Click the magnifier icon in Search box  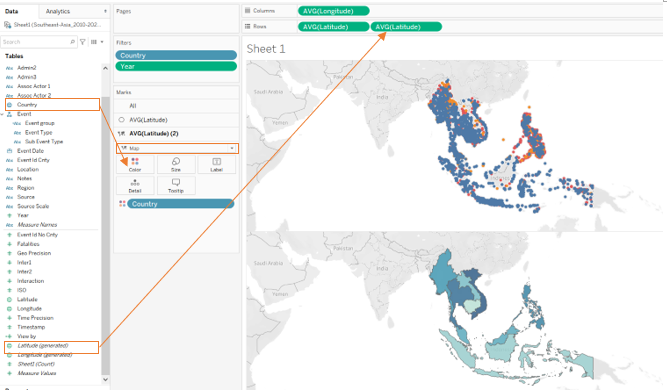(72, 42)
